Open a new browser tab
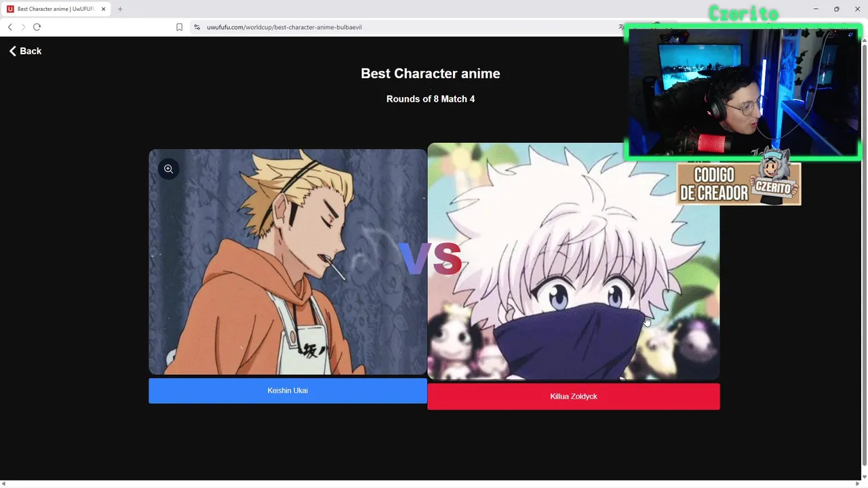Viewport: 868px width, 488px height. tap(120, 9)
